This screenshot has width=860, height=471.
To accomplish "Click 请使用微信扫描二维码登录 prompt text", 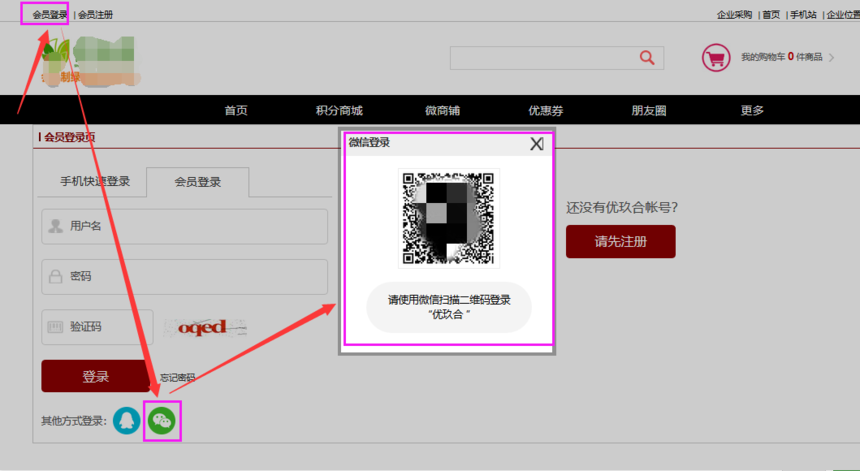I will click(449, 300).
